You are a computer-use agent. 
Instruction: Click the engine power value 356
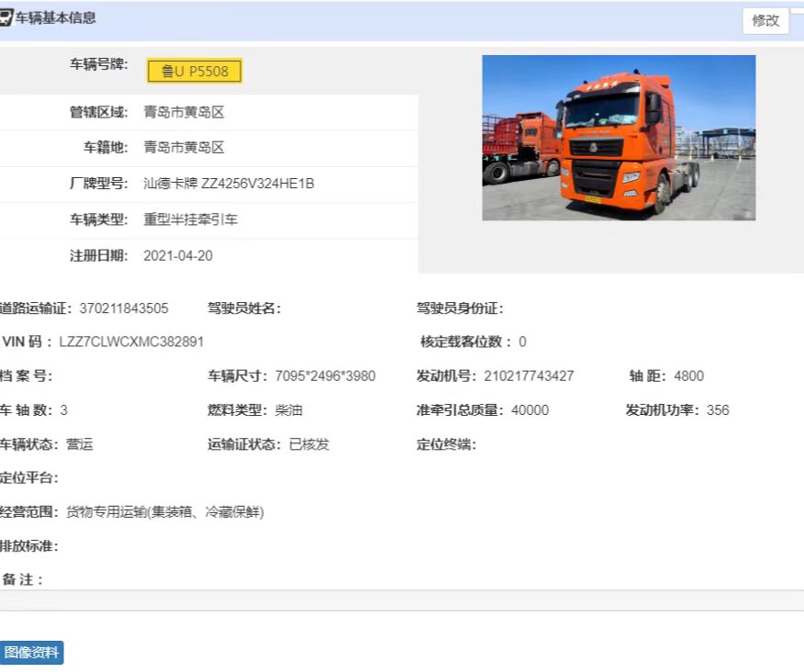point(718,410)
